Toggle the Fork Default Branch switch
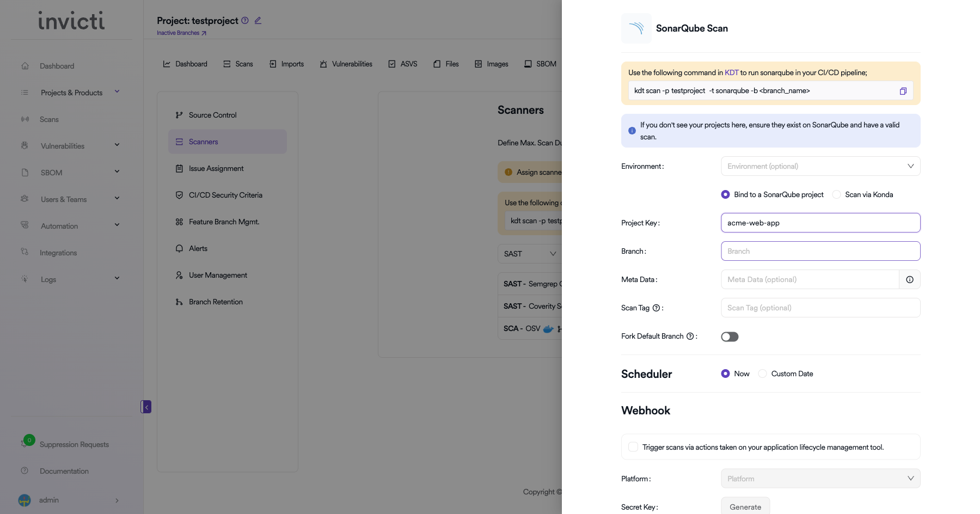This screenshot has width=980, height=514. coord(730,336)
